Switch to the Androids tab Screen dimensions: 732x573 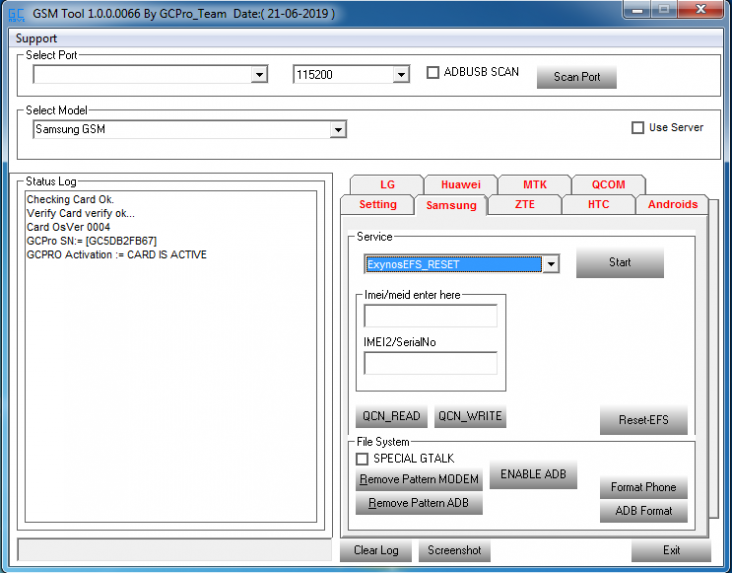[x=672, y=205]
